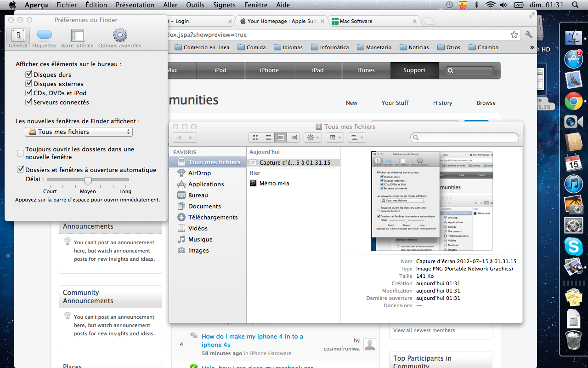The image size is (588, 368).
Task: Open the iTunes section in Apple nav
Action: point(366,70)
